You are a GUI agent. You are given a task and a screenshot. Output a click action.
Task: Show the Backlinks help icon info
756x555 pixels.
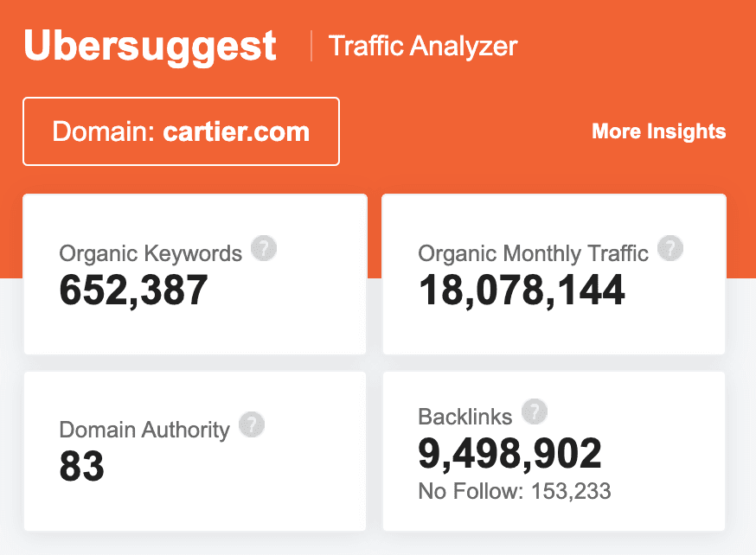pyautogui.click(x=535, y=412)
